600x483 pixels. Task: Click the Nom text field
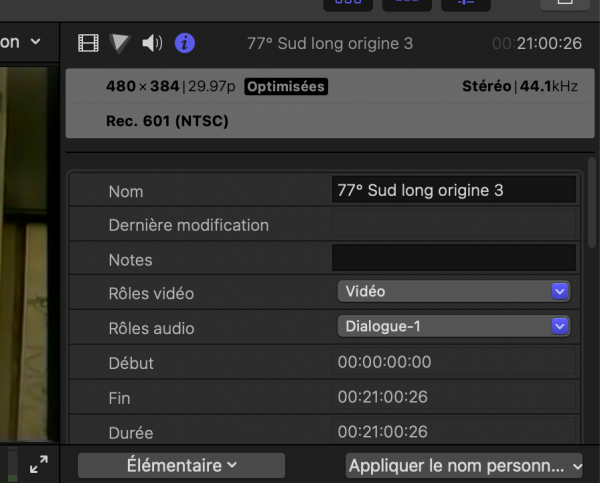454,190
